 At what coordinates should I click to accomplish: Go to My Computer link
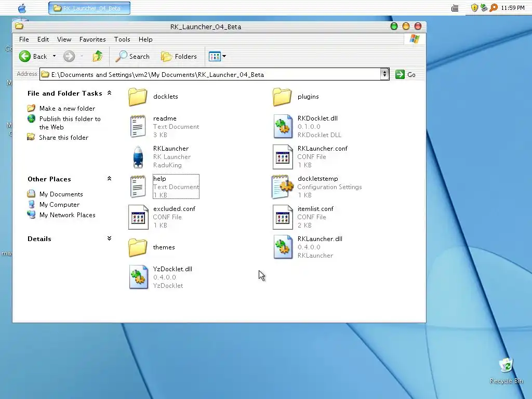(x=59, y=205)
